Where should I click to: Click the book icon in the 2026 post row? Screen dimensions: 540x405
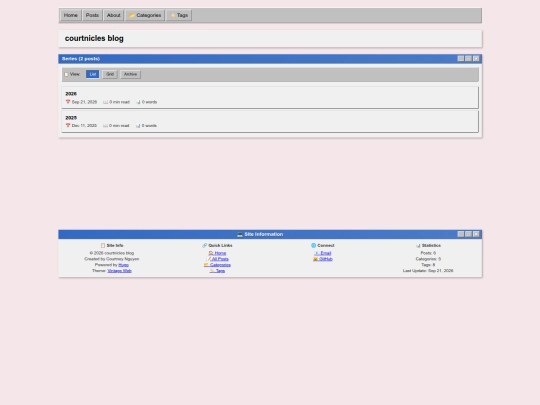tap(105, 102)
